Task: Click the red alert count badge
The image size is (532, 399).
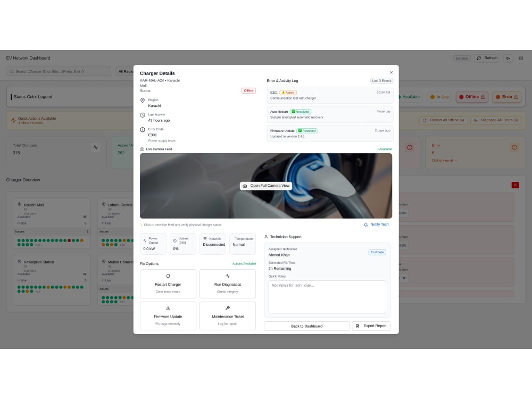Action: pos(515,185)
